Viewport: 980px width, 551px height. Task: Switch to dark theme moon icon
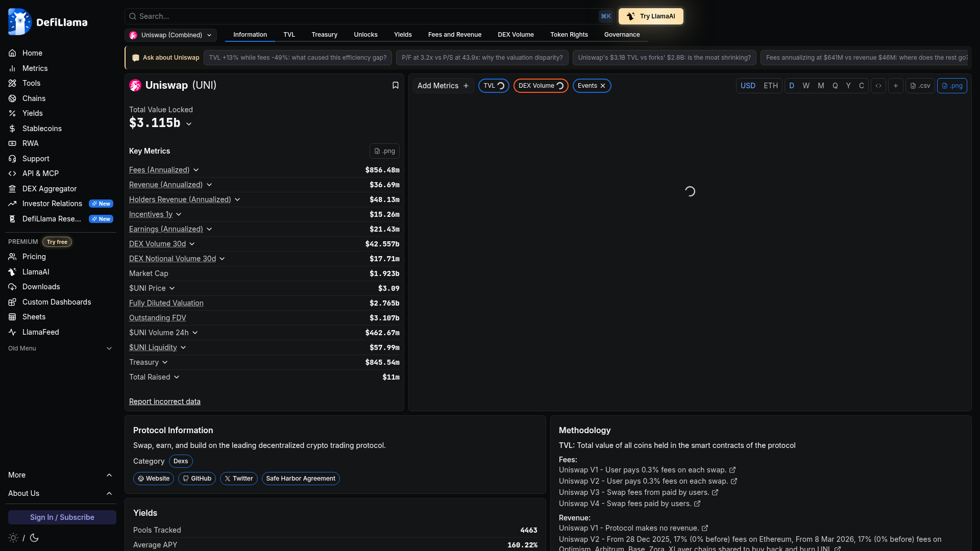34,538
